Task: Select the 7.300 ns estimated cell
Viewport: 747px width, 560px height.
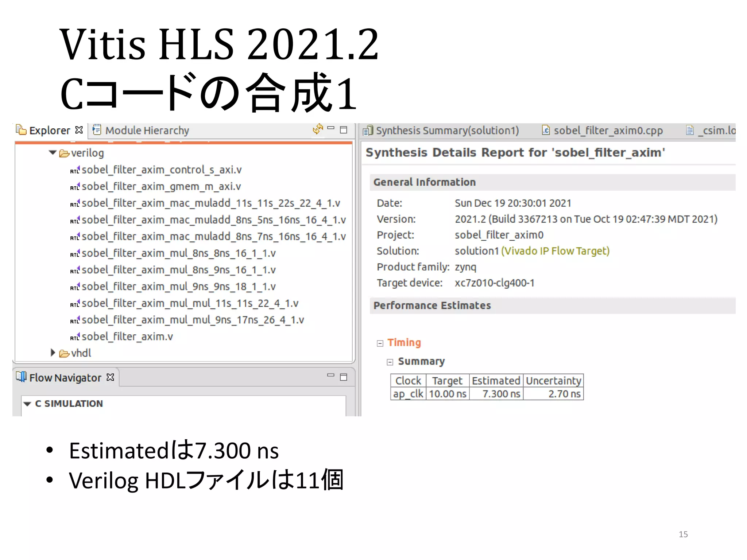Action: [x=496, y=394]
